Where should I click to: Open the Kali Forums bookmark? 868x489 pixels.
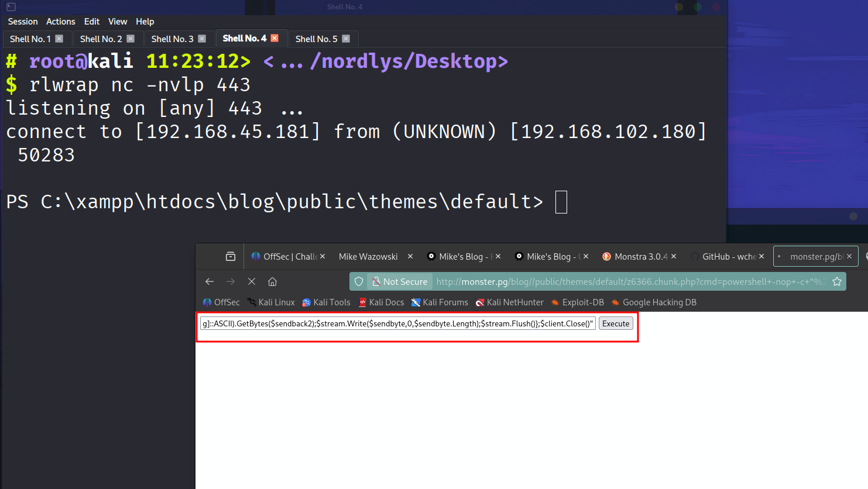point(440,302)
